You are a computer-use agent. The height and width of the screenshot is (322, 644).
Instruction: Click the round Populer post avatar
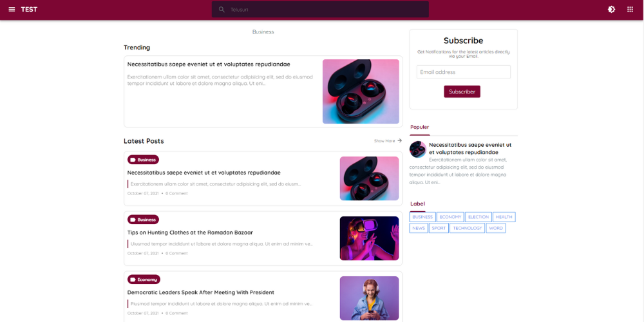pos(418,149)
